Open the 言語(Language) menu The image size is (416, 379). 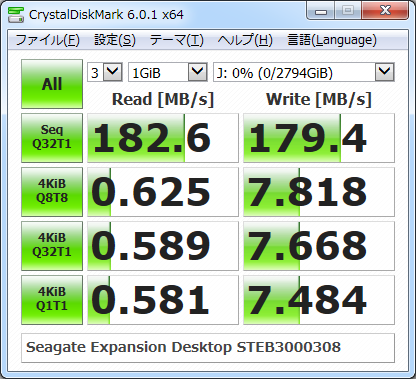point(332,40)
